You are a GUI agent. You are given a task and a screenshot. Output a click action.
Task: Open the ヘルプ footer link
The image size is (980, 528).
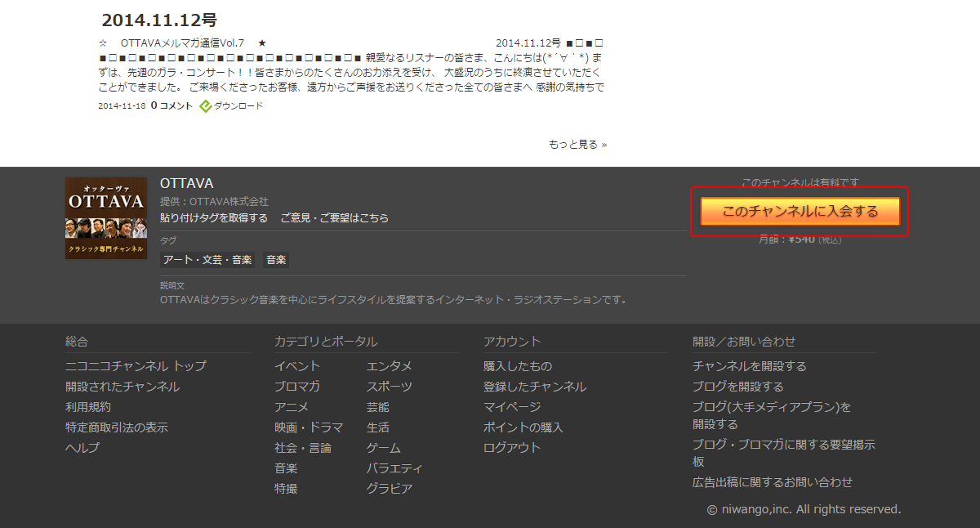pyautogui.click(x=82, y=448)
